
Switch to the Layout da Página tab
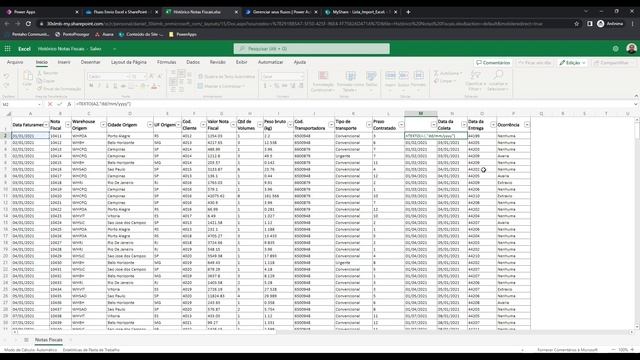[x=129, y=62]
